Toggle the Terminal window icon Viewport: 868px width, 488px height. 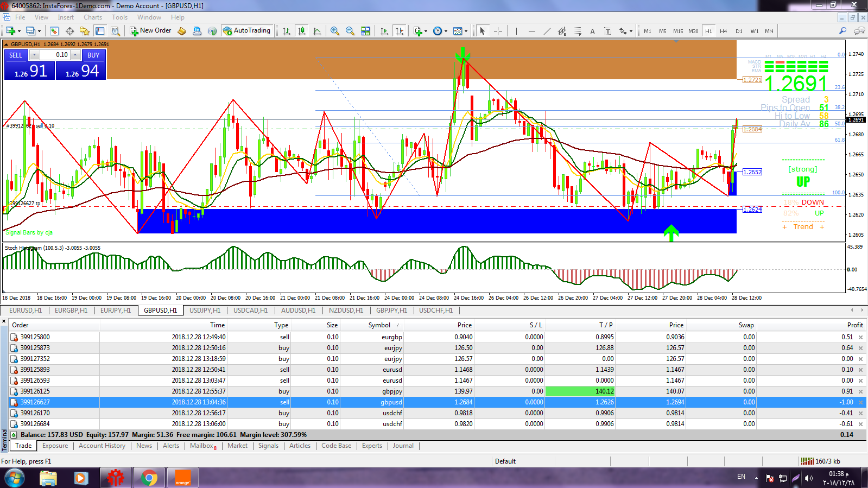pos(100,31)
